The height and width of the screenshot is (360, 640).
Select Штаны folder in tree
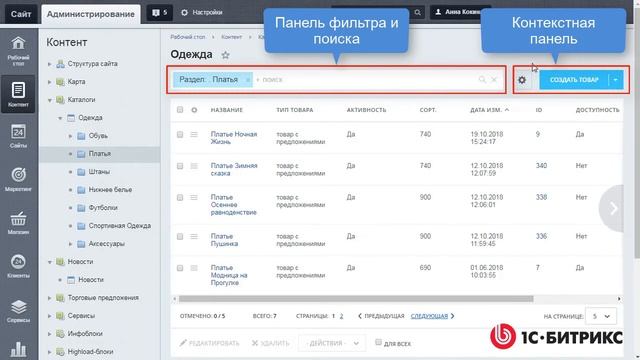click(99, 172)
